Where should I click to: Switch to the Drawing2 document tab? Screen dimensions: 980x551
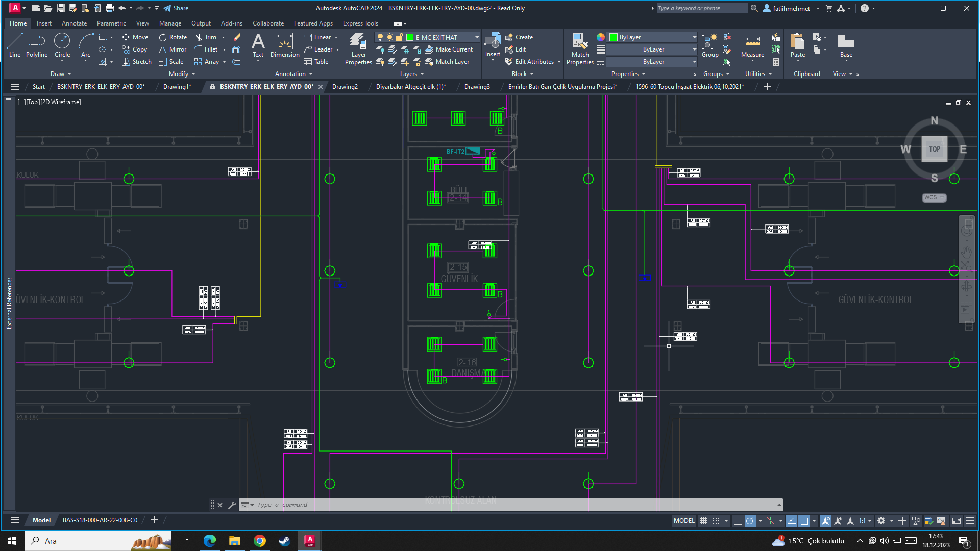(345, 87)
